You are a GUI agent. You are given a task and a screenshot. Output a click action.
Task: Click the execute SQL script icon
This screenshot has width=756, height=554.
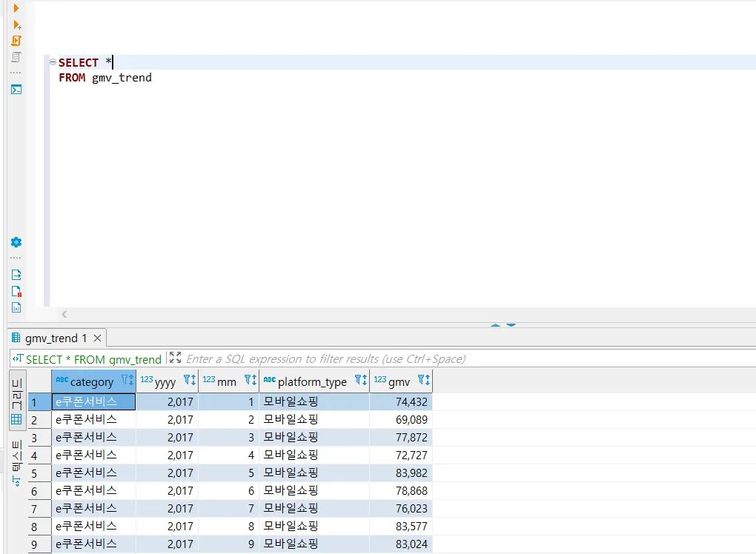(x=16, y=41)
